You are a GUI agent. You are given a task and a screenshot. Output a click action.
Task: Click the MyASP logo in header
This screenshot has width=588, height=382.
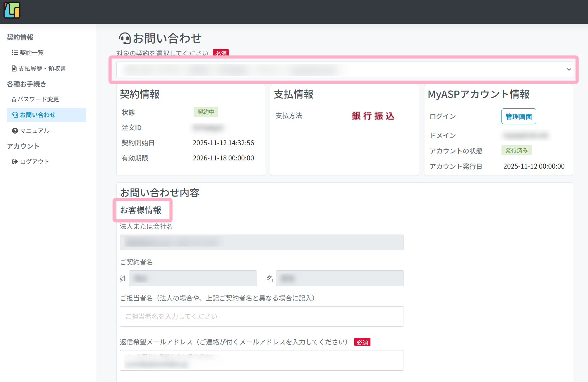click(x=12, y=10)
